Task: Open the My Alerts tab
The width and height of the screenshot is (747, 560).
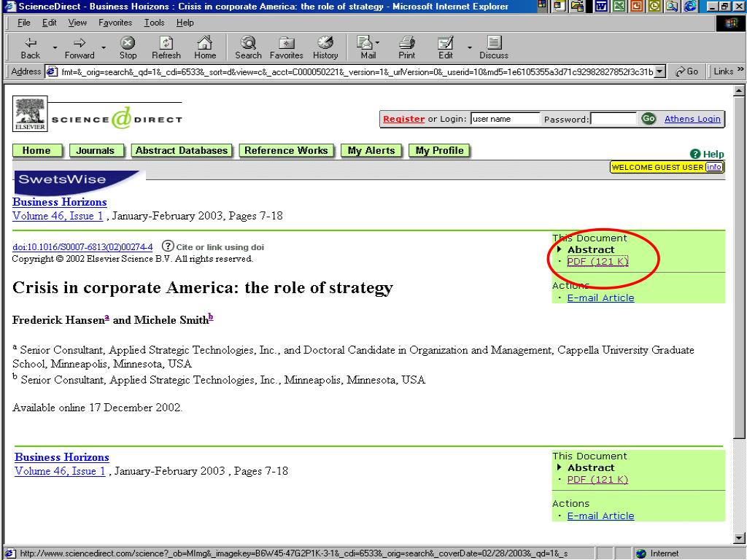Action: [371, 150]
